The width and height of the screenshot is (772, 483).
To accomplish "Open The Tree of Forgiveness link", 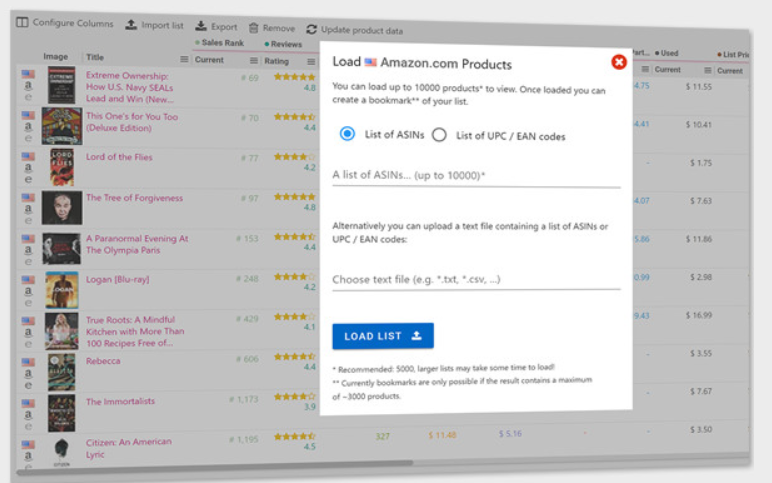I will [134, 198].
